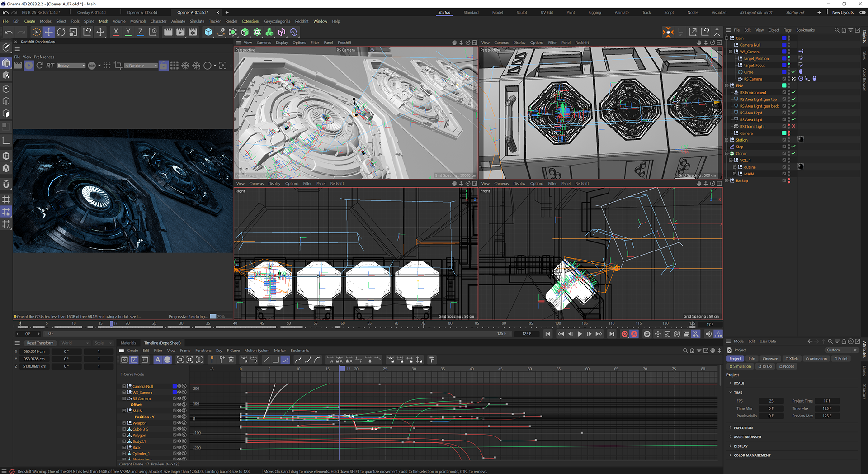Image resolution: width=868 pixels, height=474 pixels.
Task: Switch to the Materials tab
Action: click(x=128, y=343)
